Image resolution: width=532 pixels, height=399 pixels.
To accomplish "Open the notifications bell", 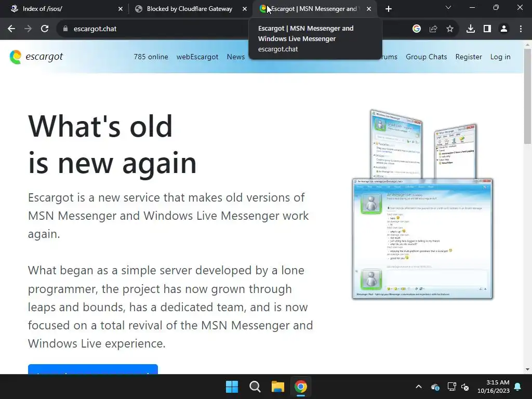I will pos(518,387).
